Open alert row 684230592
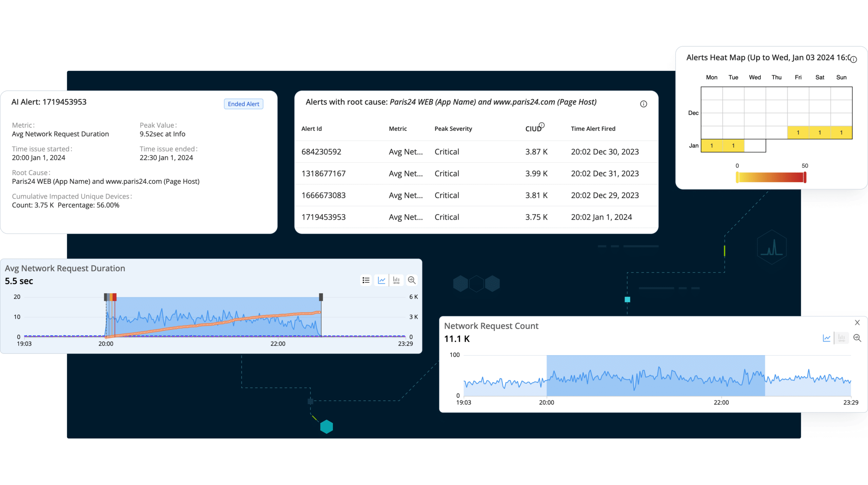Screen dimensions: 868x485 pos(321,152)
